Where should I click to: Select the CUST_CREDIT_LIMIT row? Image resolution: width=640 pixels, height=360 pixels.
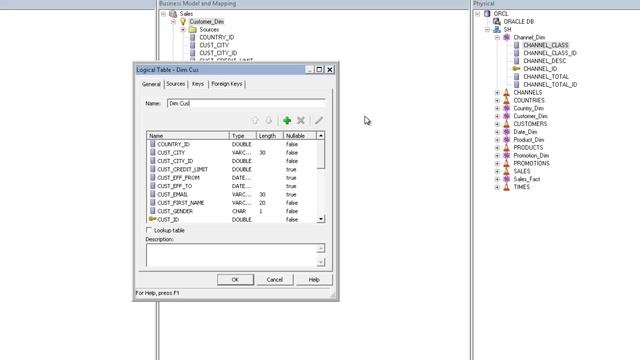pyautogui.click(x=231, y=169)
